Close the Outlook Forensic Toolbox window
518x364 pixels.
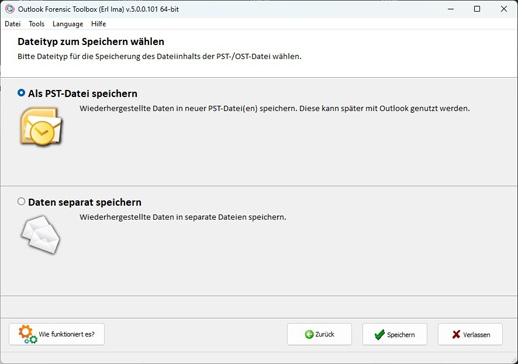(504, 9)
